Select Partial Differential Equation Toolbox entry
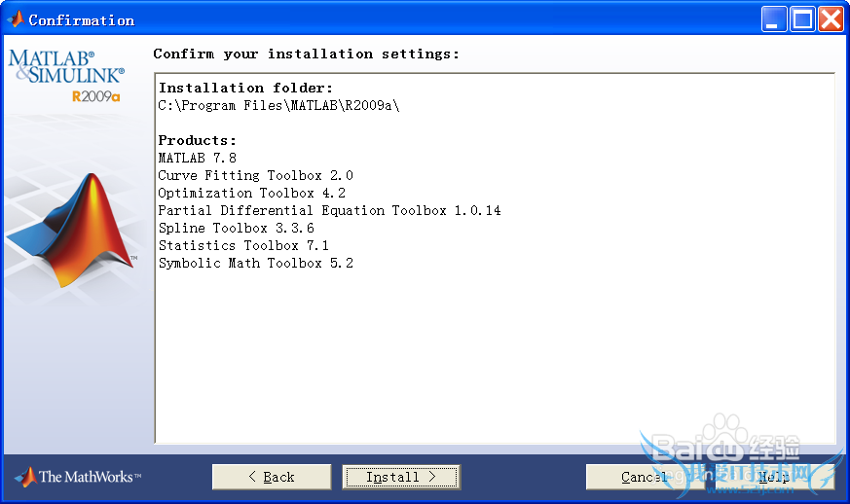850x504 pixels. tap(329, 210)
